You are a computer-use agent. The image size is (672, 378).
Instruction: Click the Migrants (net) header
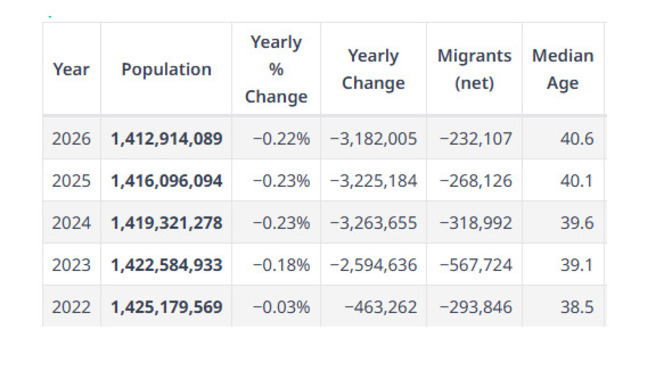point(474,69)
